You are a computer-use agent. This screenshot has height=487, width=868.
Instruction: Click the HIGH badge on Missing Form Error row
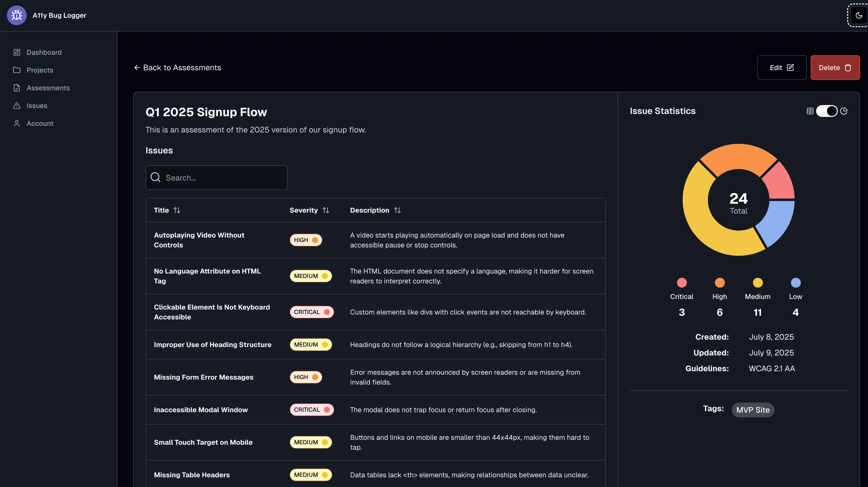pyautogui.click(x=306, y=377)
